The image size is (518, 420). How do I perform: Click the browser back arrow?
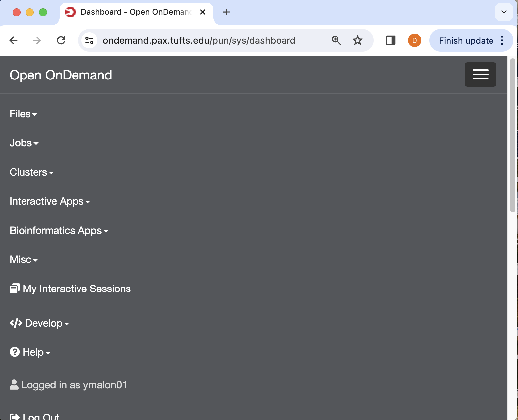click(x=14, y=40)
